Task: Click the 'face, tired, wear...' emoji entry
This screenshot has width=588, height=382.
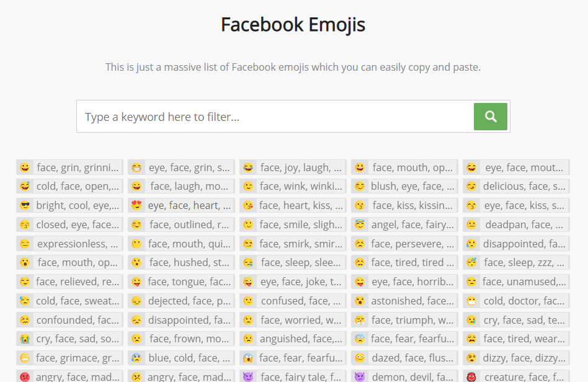Action: pyautogui.click(x=517, y=339)
